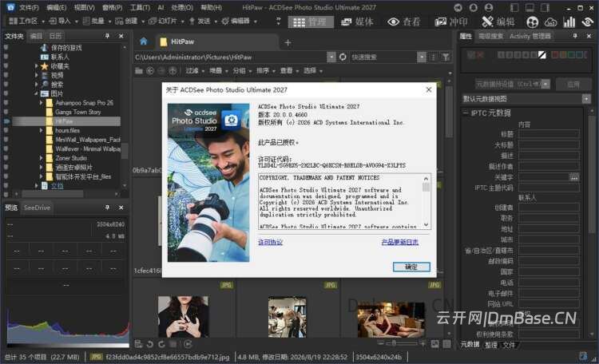Click the 标题 IPTC input field
The image size is (599, 364).
click(x=549, y=134)
